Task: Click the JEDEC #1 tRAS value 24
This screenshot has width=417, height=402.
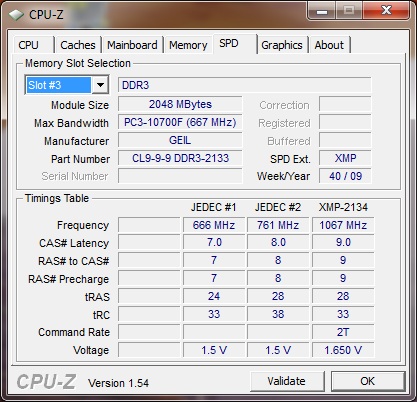Action: [x=214, y=296]
